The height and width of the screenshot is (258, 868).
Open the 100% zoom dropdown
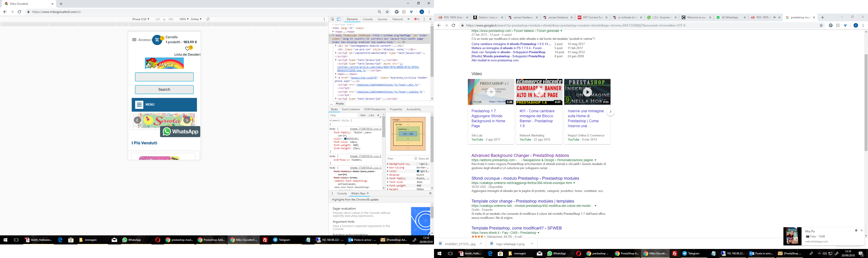coord(184,19)
